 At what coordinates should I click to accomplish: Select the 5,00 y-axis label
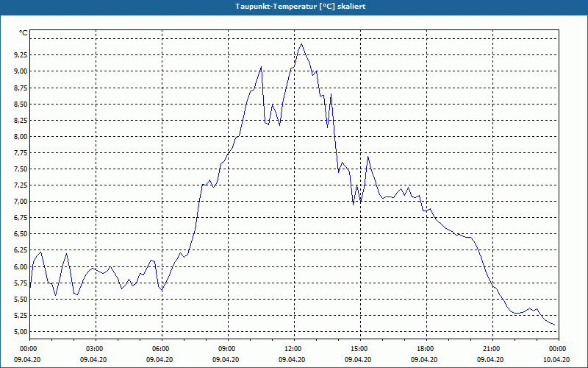click(21, 332)
